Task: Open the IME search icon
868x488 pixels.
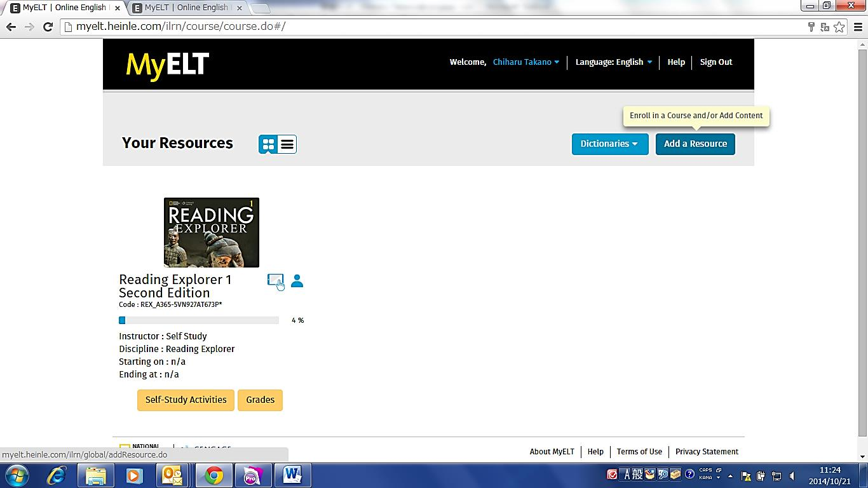Action: click(663, 474)
